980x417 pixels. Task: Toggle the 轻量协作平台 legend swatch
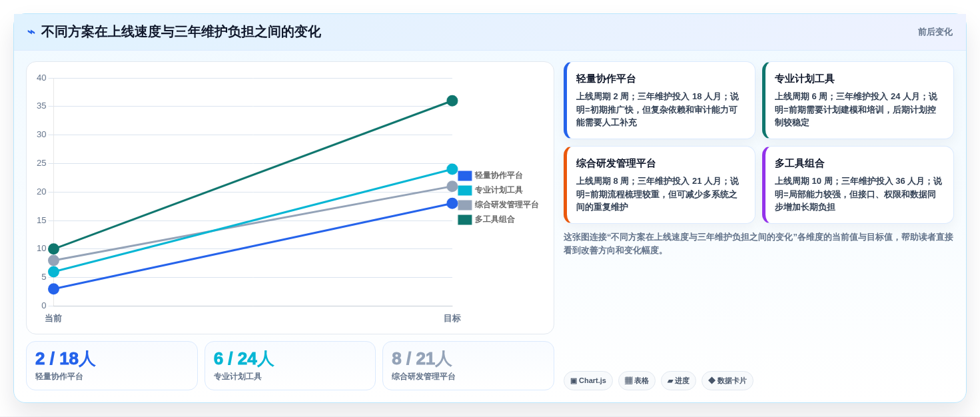pyautogui.click(x=465, y=176)
